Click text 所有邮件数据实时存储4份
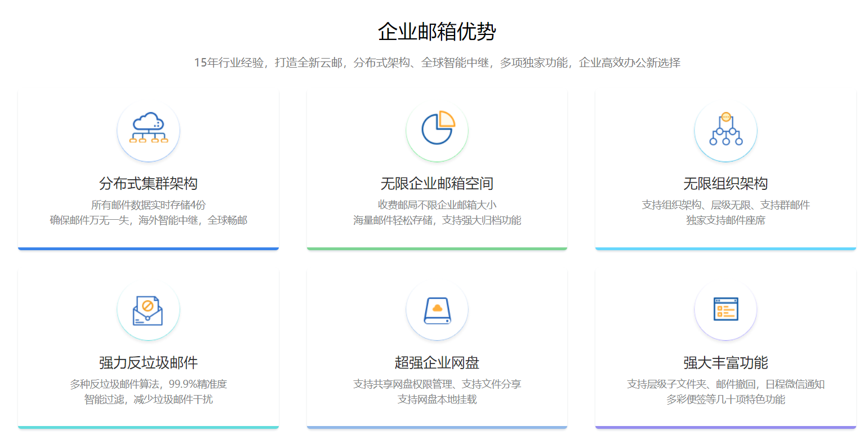This screenshot has width=868, height=448. (149, 205)
